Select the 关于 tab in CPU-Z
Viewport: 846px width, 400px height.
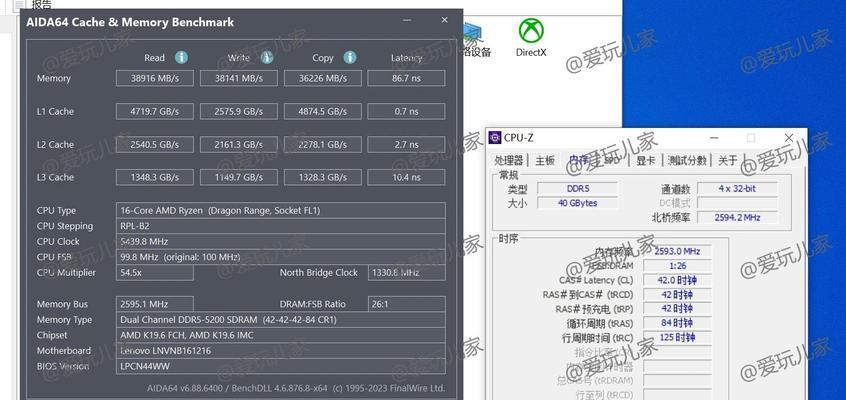pos(727,160)
